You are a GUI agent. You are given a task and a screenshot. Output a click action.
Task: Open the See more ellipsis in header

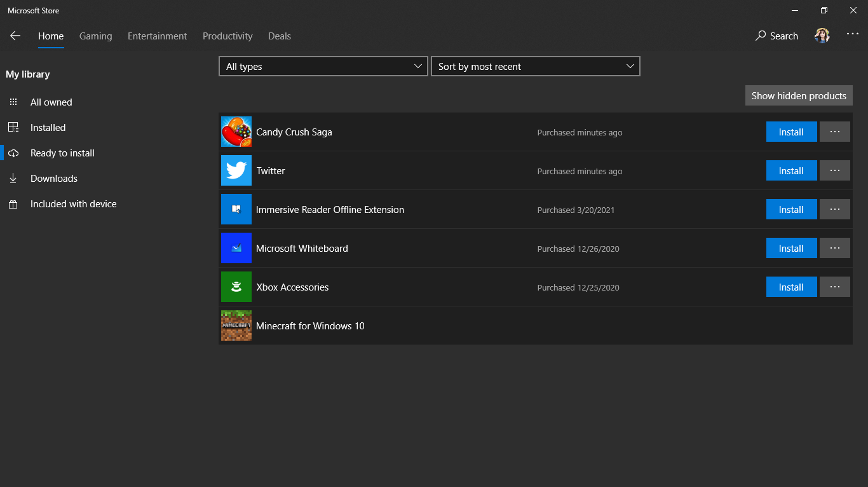(x=852, y=35)
